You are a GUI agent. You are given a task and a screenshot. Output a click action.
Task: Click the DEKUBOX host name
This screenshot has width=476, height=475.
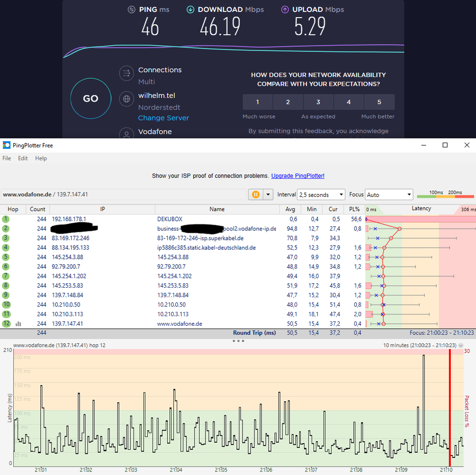[170, 219]
